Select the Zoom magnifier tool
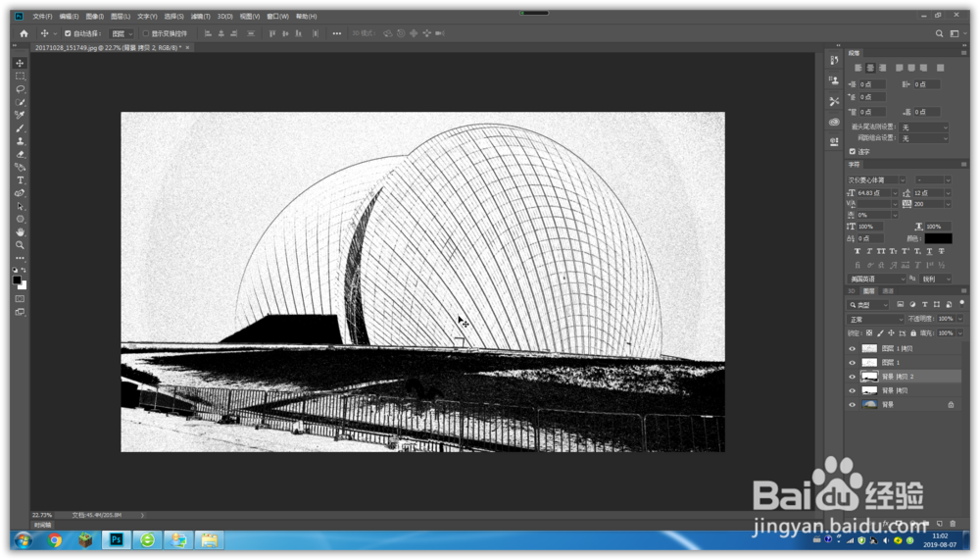This screenshot has height=560, width=980. (x=20, y=245)
